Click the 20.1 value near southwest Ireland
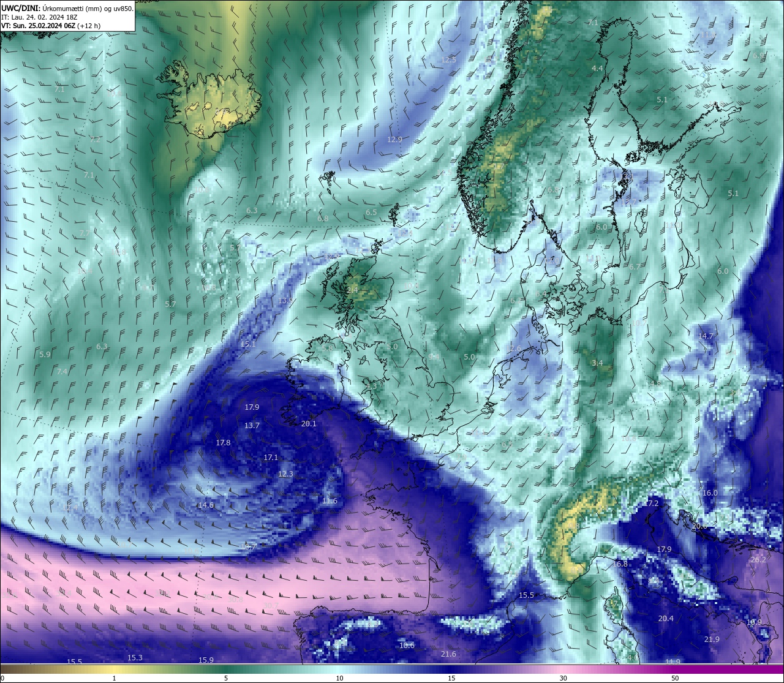 point(309,424)
